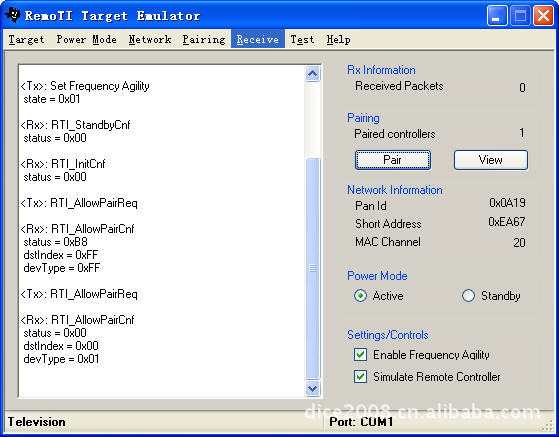Open the Network menu
The height and width of the screenshot is (437, 559).
150,40
